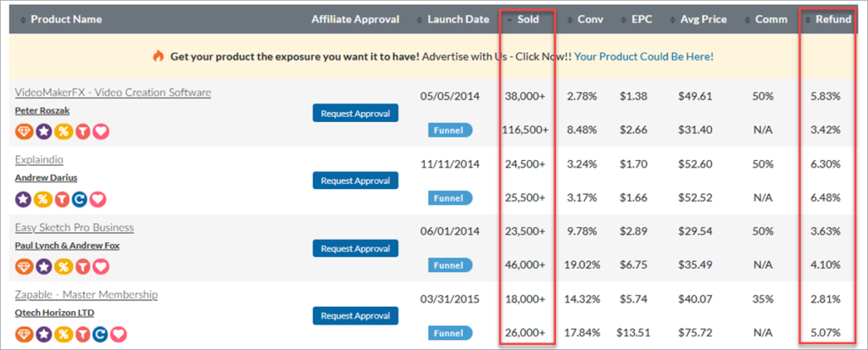Request approval for Zapable Master Membership
This screenshot has height=350, width=868.
(355, 315)
